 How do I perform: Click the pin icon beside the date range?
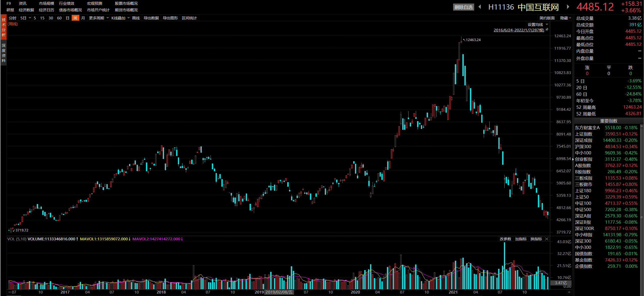[547, 30]
